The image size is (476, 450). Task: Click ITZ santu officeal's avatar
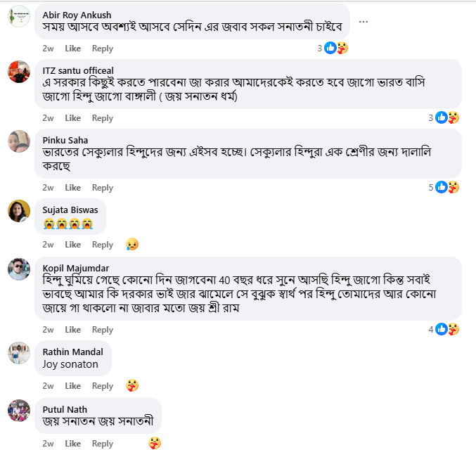click(18, 72)
